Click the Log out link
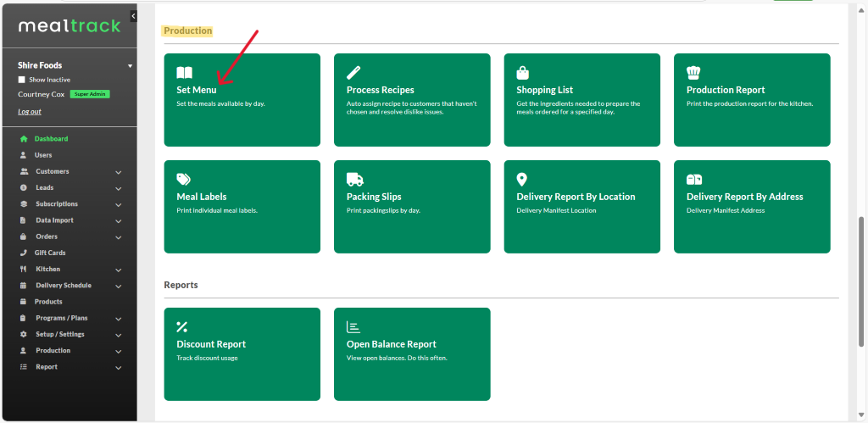 tap(30, 111)
